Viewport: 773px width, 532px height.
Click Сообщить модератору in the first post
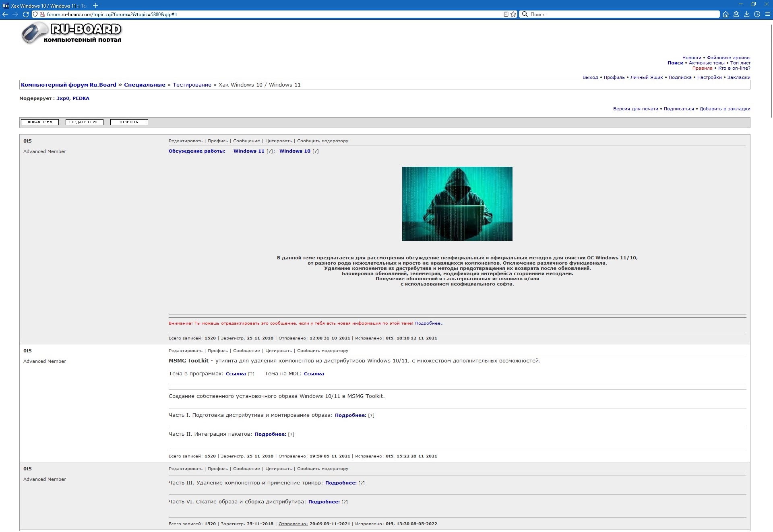pyautogui.click(x=322, y=141)
